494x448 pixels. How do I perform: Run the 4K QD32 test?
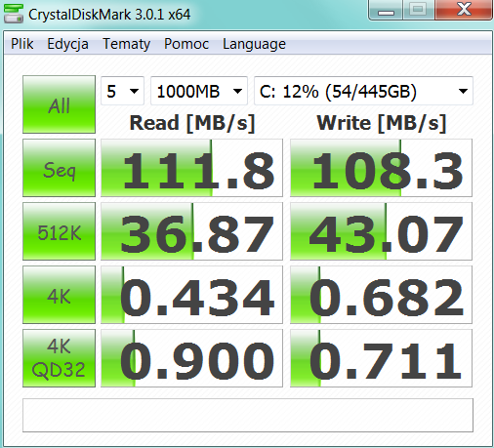(59, 358)
